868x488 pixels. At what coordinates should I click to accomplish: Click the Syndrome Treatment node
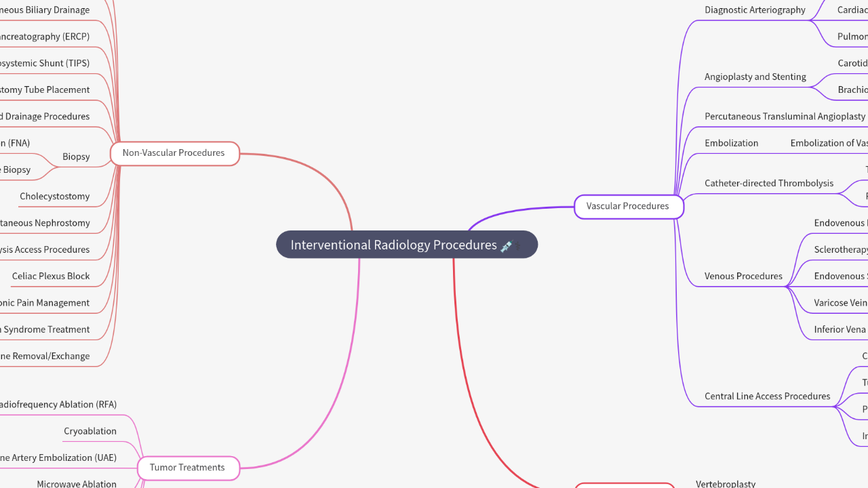[45, 329]
